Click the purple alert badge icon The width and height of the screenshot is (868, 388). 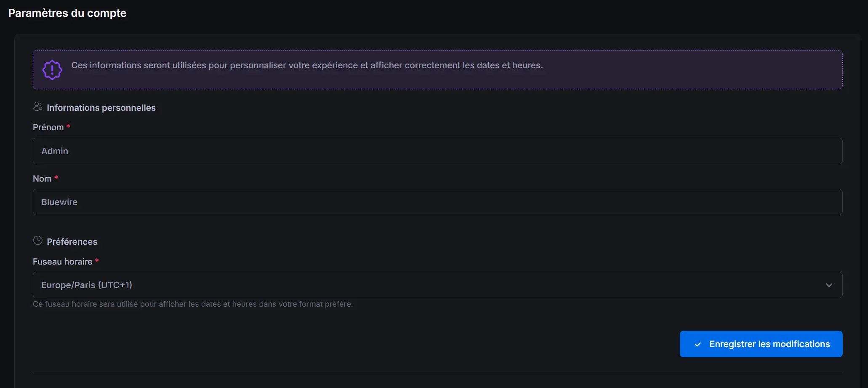tap(52, 70)
